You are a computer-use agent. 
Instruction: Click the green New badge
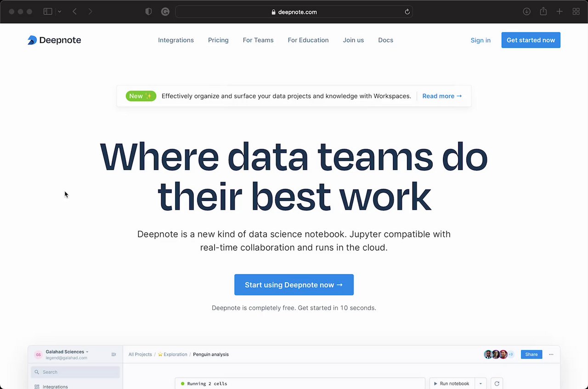tap(141, 96)
